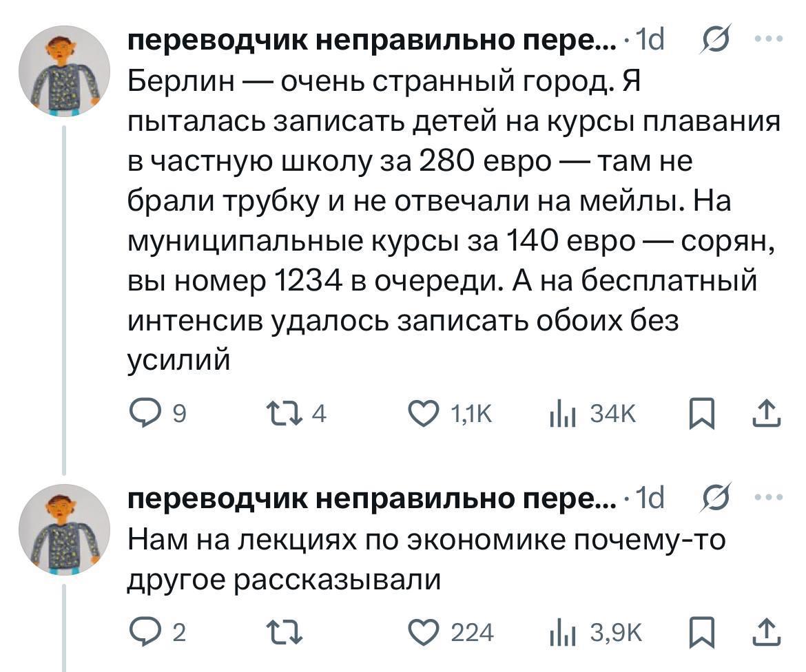806x672 pixels.
Task: Like the Berlin swimming courses tweet
Action: click(422, 413)
